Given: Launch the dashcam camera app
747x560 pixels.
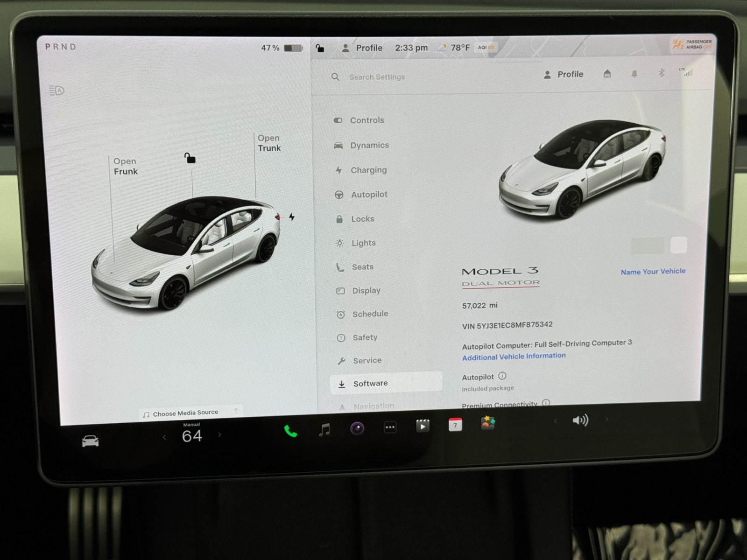Looking at the screenshot, I should tap(357, 428).
